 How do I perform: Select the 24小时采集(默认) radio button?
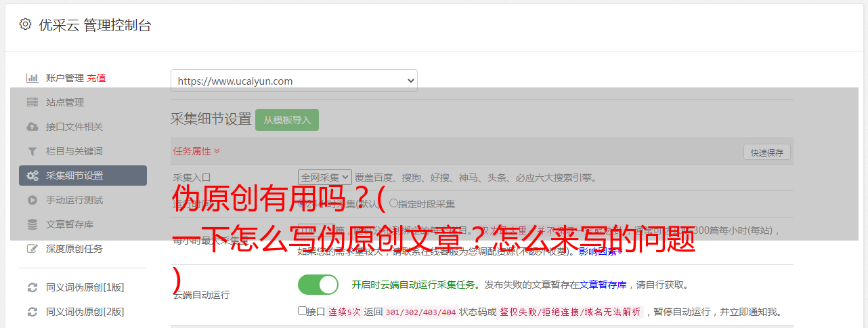click(x=302, y=203)
